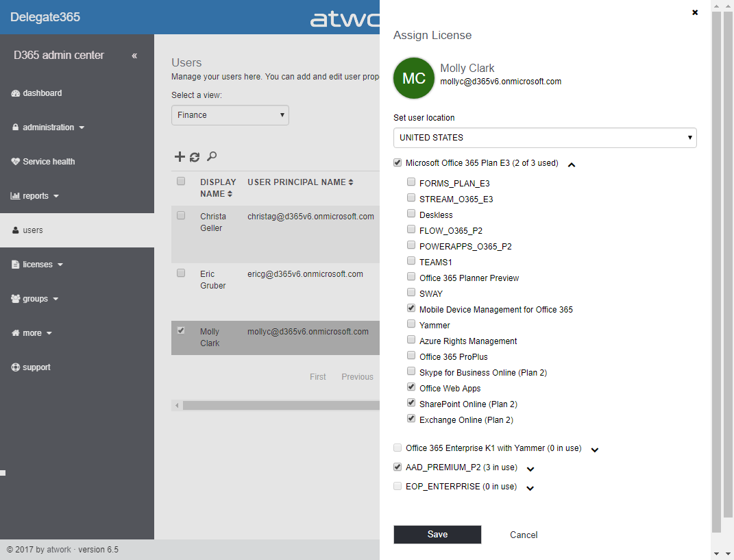Enable POWERAPPS_O365_P2 service
Screen dimensions: 734x560
click(411, 245)
